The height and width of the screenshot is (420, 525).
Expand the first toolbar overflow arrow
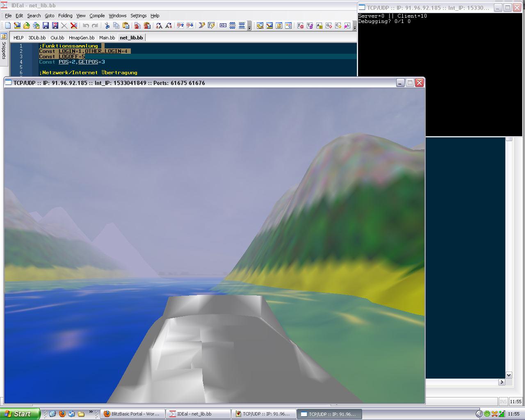pyautogui.click(x=249, y=28)
